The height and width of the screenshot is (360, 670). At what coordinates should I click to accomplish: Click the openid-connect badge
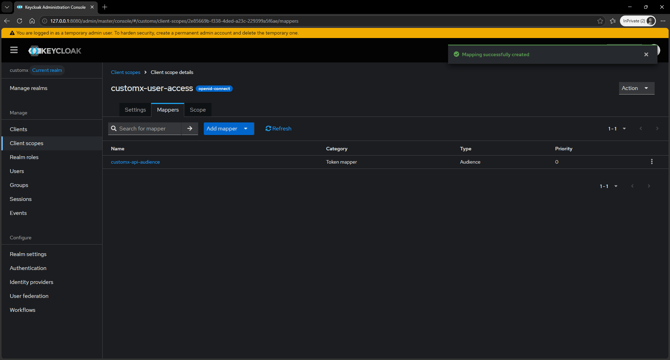(x=214, y=89)
